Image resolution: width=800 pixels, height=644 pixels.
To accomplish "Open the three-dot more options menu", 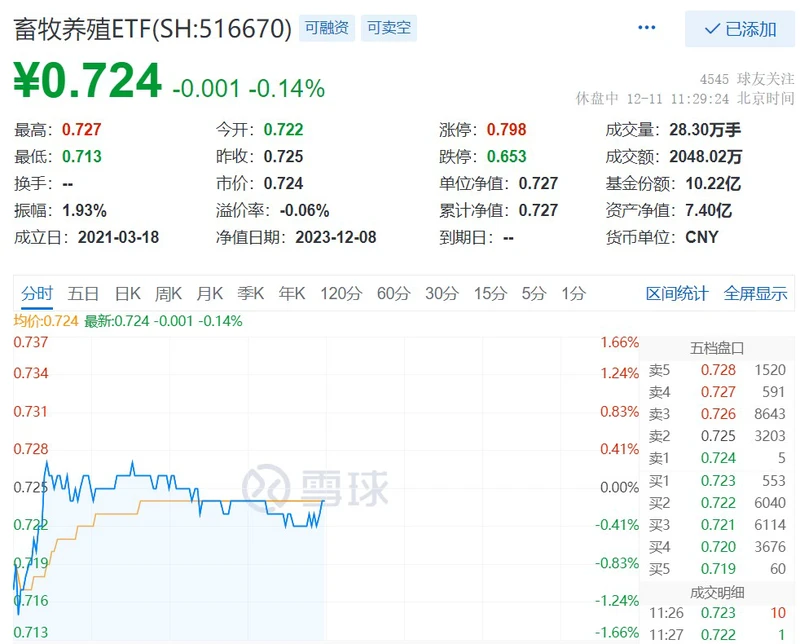I will click(x=646, y=28).
